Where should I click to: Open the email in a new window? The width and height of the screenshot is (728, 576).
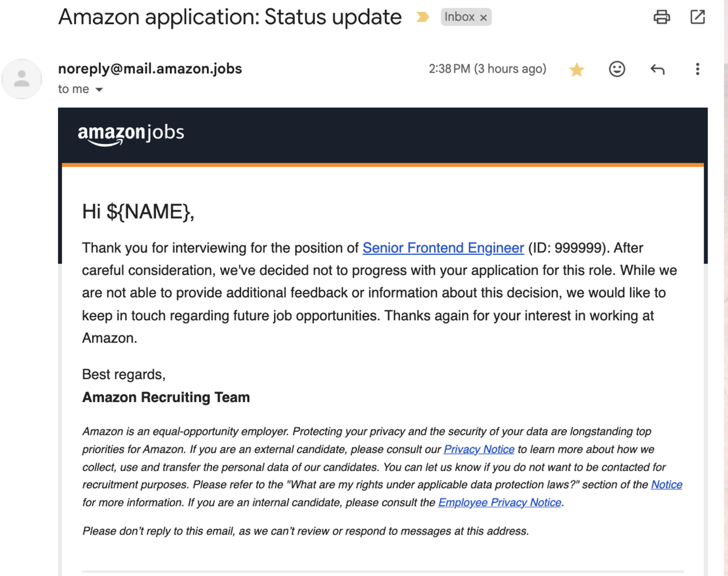click(x=697, y=17)
